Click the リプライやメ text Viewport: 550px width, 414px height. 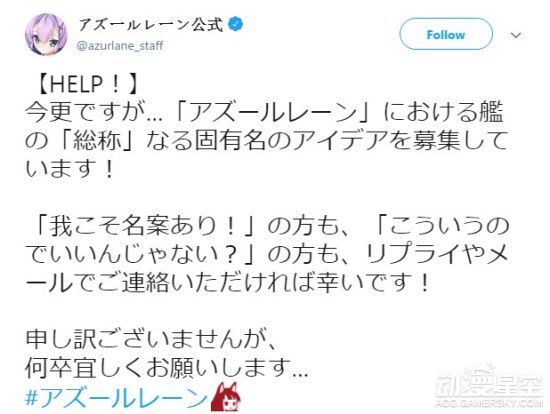pyautogui.click(x=436, y=254)
